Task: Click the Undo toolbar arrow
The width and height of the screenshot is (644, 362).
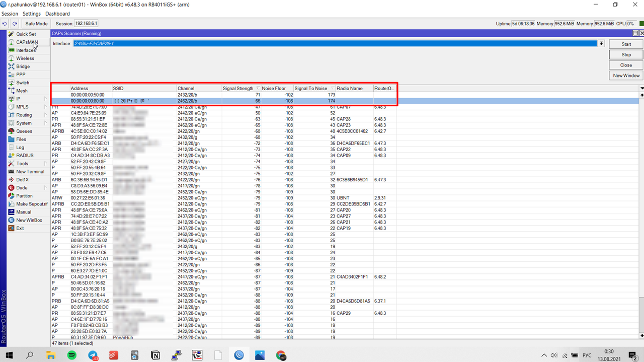Action: tap(5, 24)
